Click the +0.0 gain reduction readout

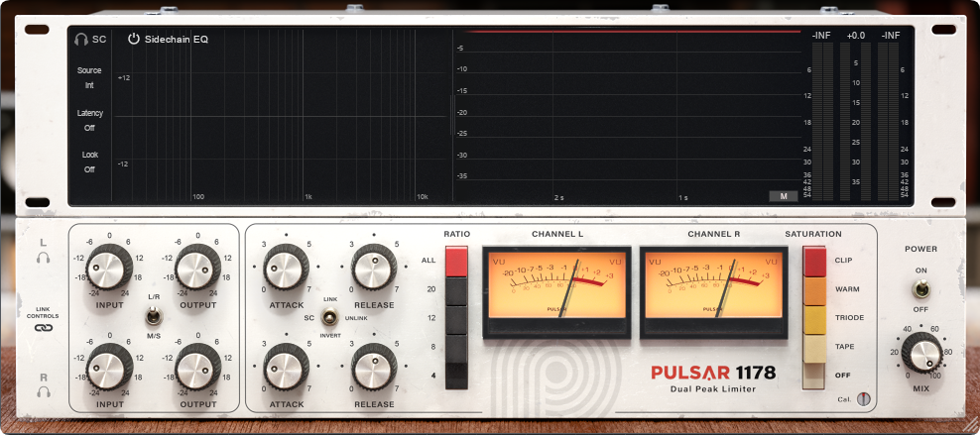[x=856, y=36]
